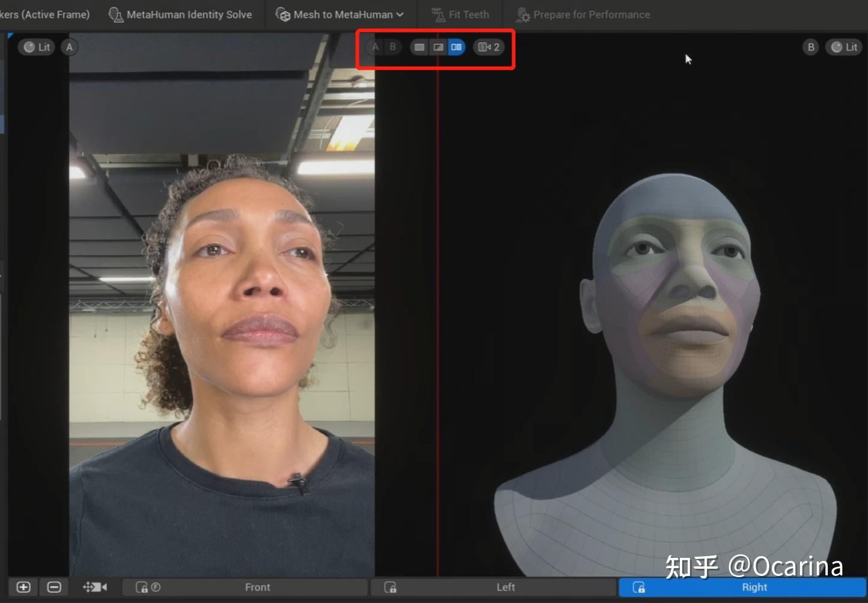The height and width of the screenshot is (603, 868).
Task: Click the MetaHuman Identity Solve icon
Action: [117, 14]
